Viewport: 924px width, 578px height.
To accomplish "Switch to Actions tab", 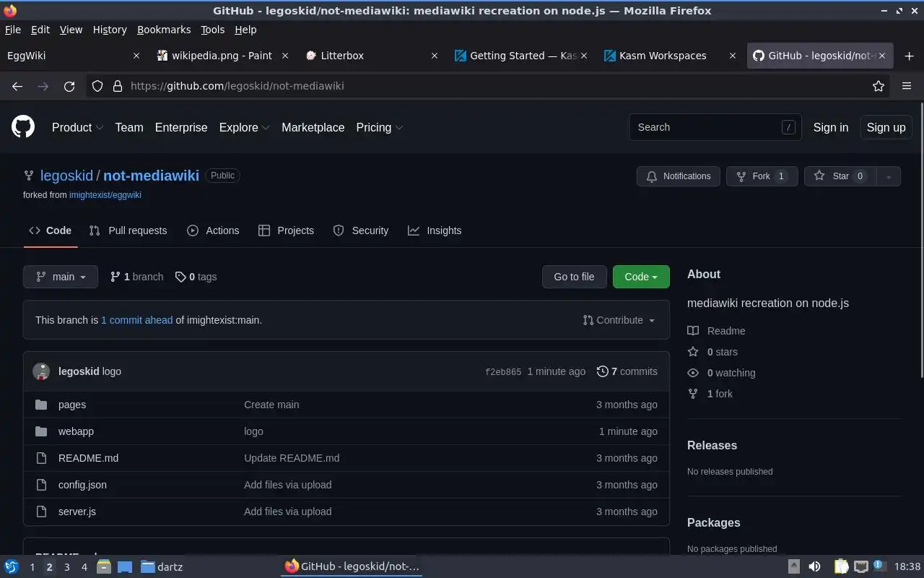I will click(x=213, y=230).
